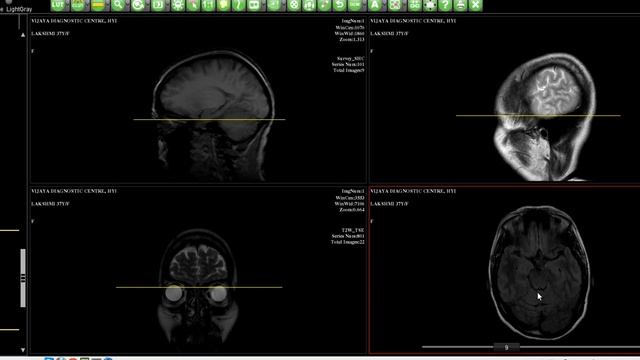Click the 1:1 actual size icon

(x=208, y=5)
